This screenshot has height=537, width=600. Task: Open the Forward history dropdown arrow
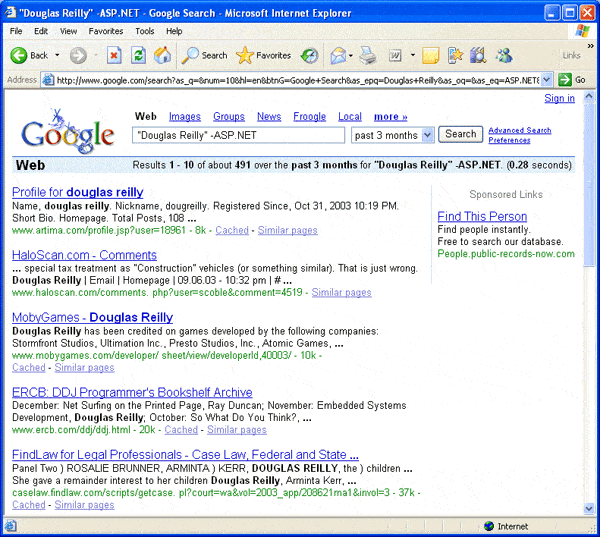click(96, 56)
